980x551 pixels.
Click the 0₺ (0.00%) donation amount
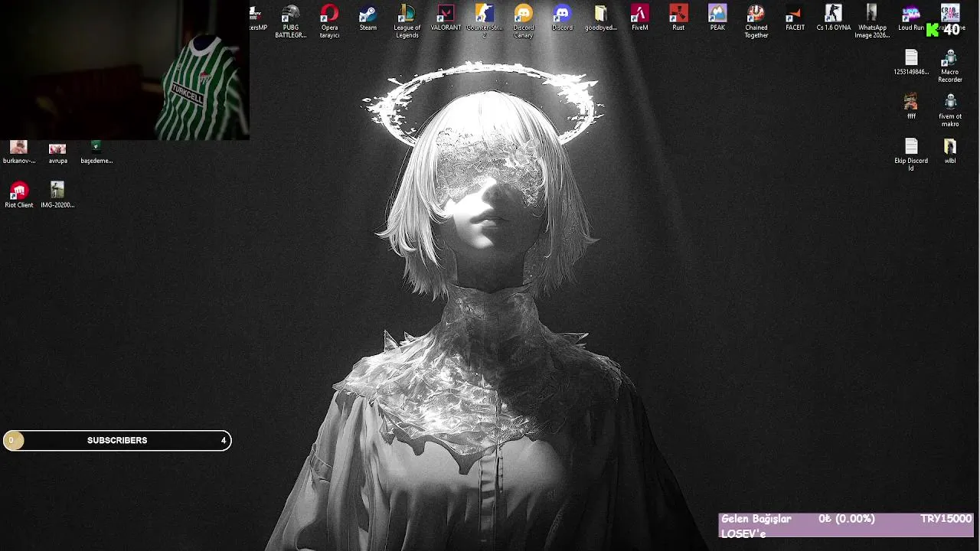(x=846, y=519)
